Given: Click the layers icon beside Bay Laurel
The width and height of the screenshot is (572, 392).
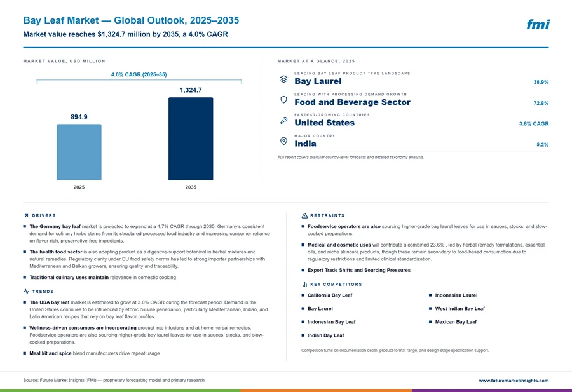Looking at the screenshot, I should pyautogui.click(x=283, y=79).
